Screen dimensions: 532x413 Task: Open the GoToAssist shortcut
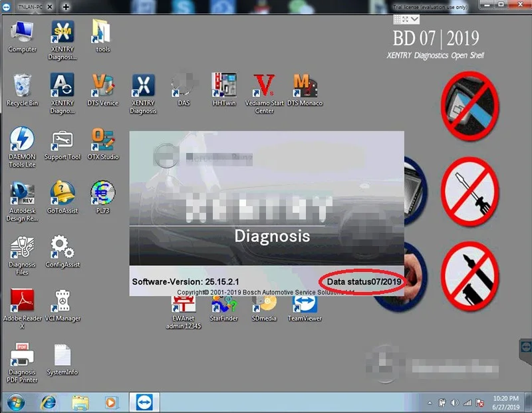(x=63, y=198)
